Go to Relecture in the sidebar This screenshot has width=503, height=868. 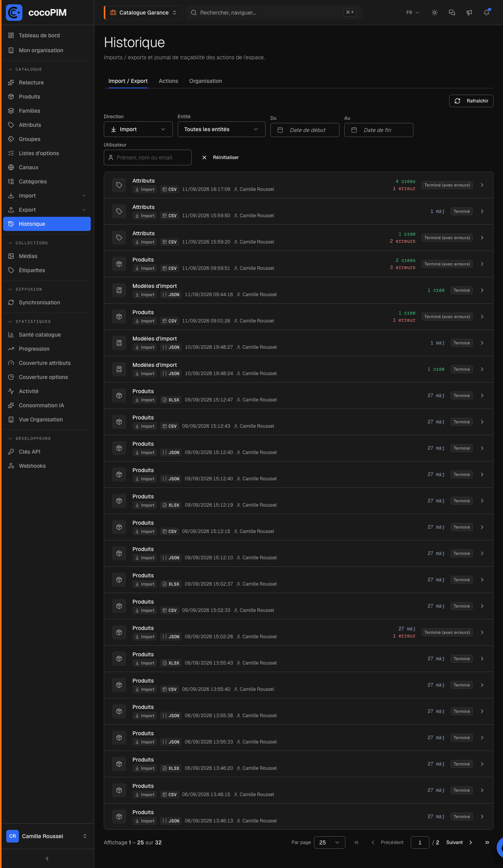coord(47,82)
